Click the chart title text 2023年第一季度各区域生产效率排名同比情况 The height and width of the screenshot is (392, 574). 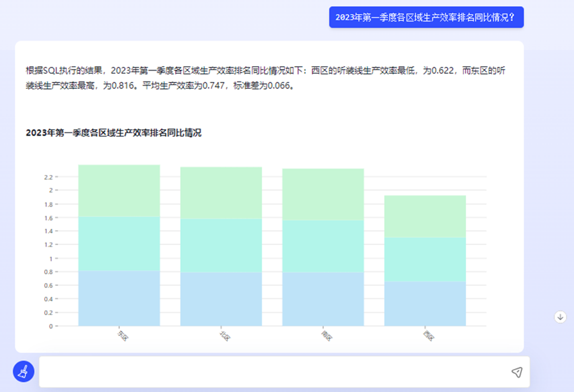(114, 133)
